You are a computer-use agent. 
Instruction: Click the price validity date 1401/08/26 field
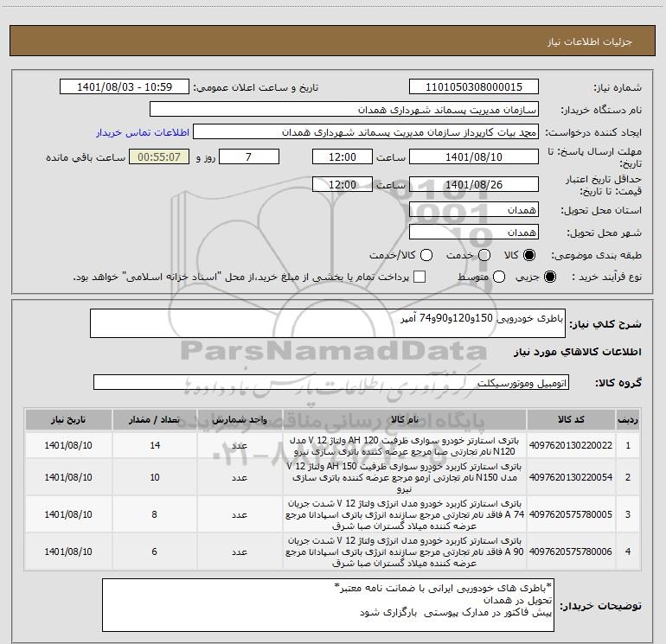coord(474,184)
